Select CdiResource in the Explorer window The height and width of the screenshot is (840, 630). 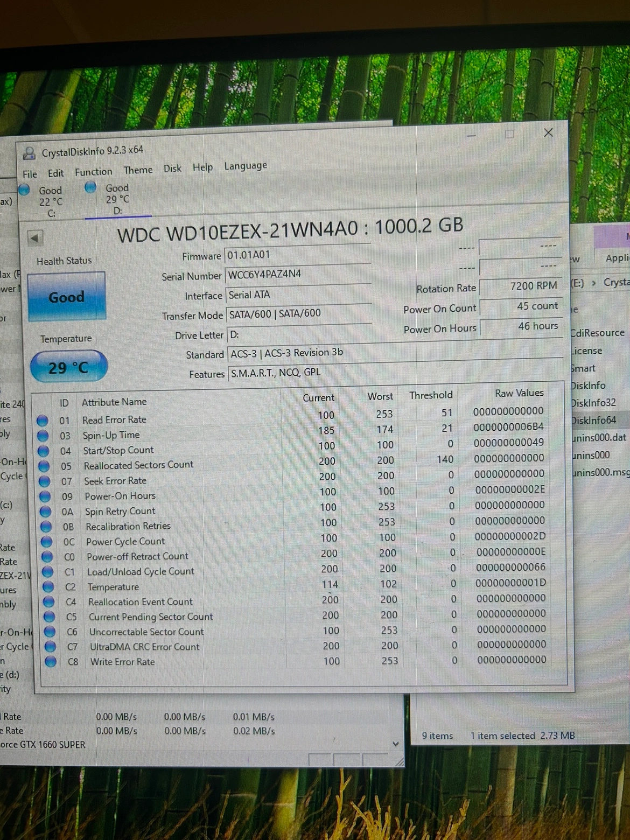click(x=598, y=333)
